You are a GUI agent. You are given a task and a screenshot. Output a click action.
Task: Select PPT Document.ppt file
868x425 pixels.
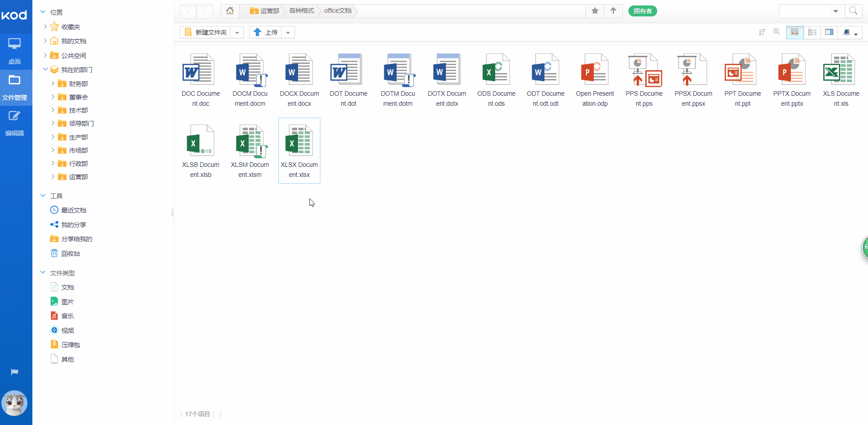(743, 80)
